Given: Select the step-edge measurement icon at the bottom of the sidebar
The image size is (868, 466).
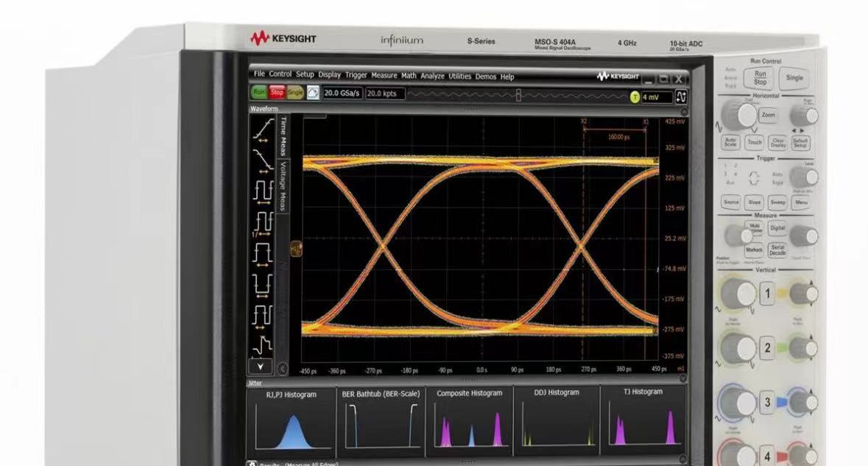Looking at the screenshot, I should pos(262,345).
